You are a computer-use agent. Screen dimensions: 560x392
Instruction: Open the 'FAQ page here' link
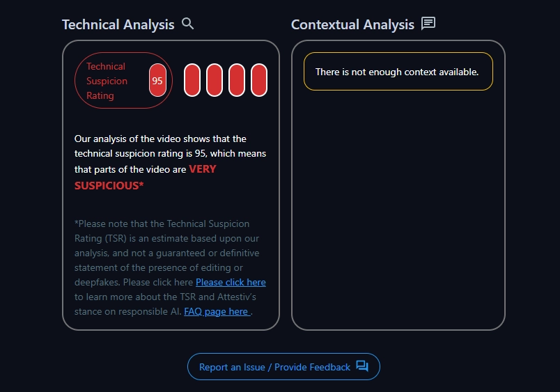coord(217,311)
